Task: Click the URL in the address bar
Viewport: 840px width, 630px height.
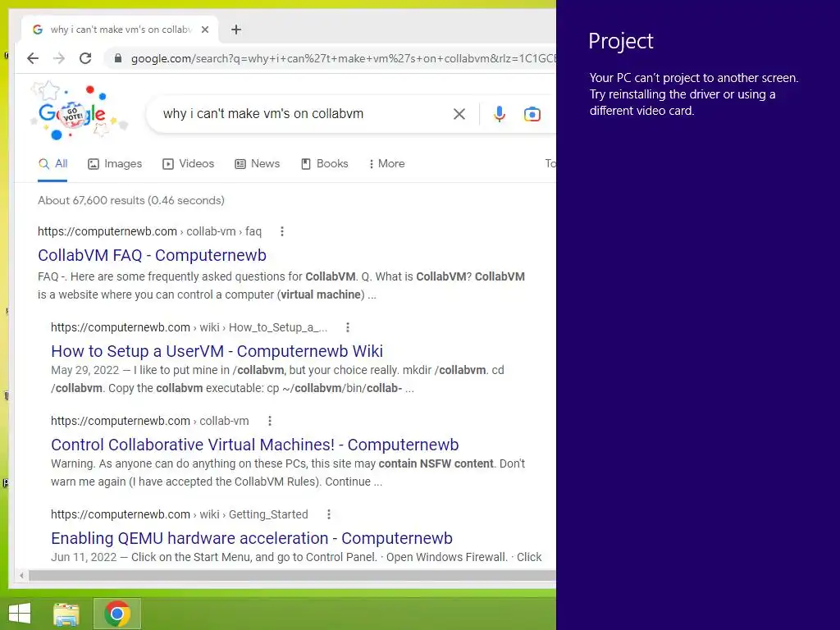Action: [343, 58]
